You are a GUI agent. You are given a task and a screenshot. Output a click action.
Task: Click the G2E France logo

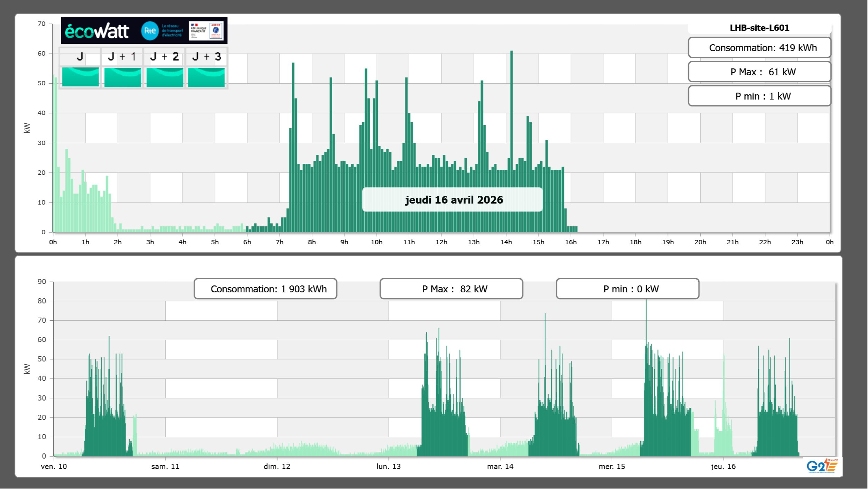pyautogui.click(x=822, y=466)
